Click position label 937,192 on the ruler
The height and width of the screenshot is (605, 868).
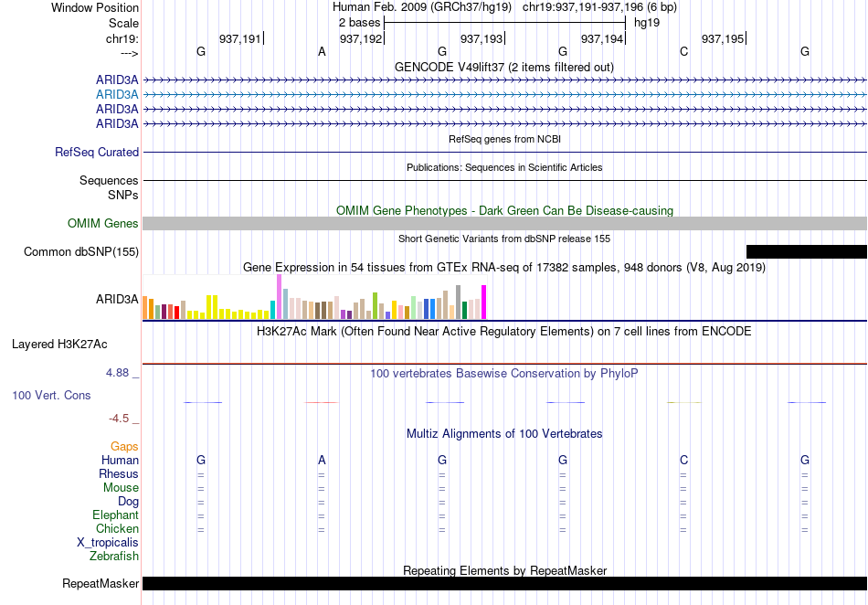(x=360, y=38)
